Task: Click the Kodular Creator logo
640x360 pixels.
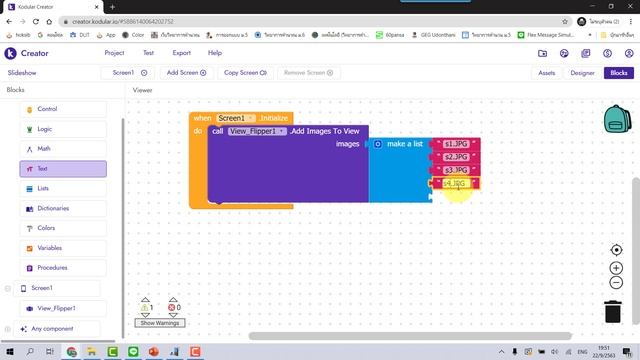Action: pos(27,53)
